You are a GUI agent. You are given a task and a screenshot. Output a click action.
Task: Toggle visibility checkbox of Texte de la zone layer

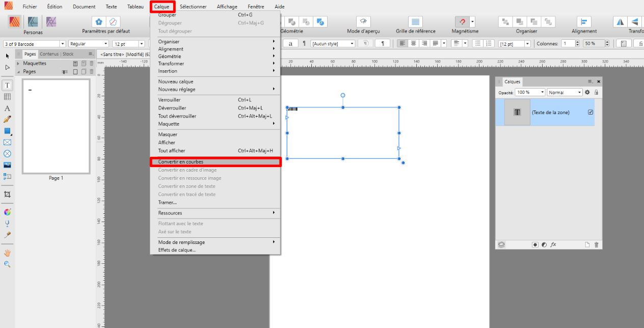coord(591,112)
